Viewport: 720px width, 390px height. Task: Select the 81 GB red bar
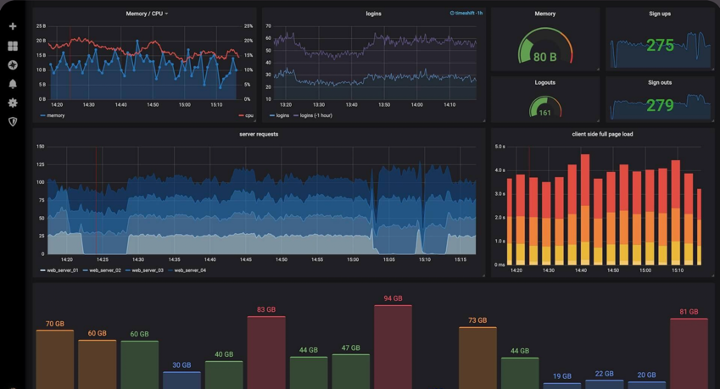pos(689,354)
